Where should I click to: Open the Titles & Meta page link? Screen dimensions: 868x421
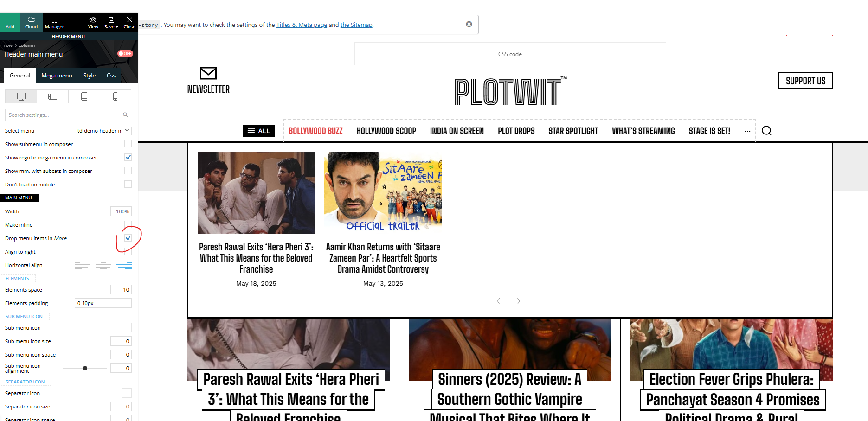pos(302,25)
